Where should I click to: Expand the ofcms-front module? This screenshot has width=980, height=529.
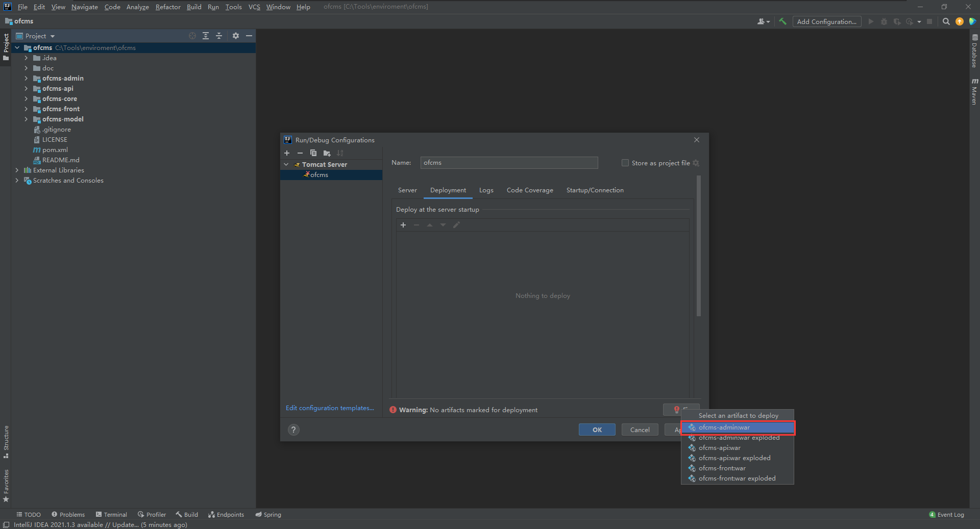coord(26,109)
